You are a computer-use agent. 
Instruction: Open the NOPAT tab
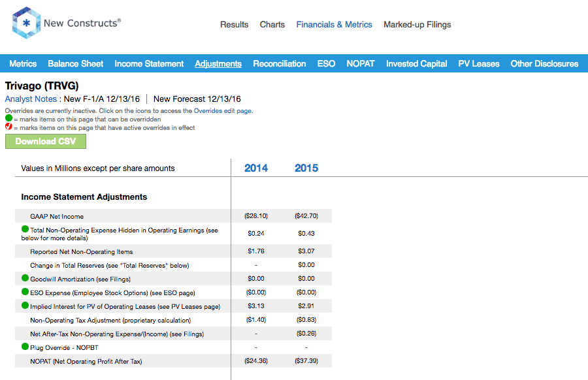[x=361, y=64]
